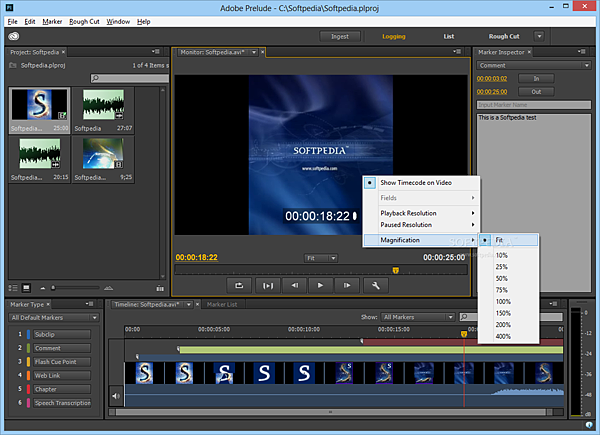
Task: Close the Monitor: Softpedia.avi tab
Action: [x=262, y=52]
